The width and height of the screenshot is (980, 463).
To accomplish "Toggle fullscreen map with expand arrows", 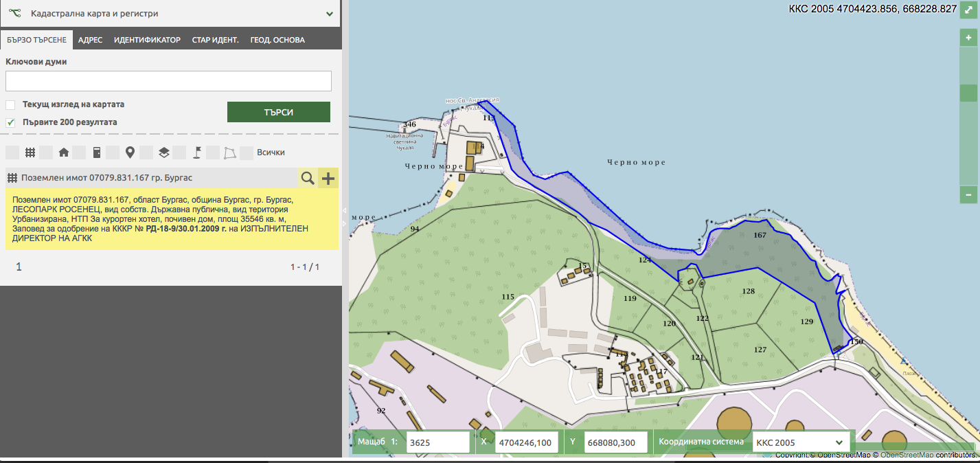I will click(968, 10).
